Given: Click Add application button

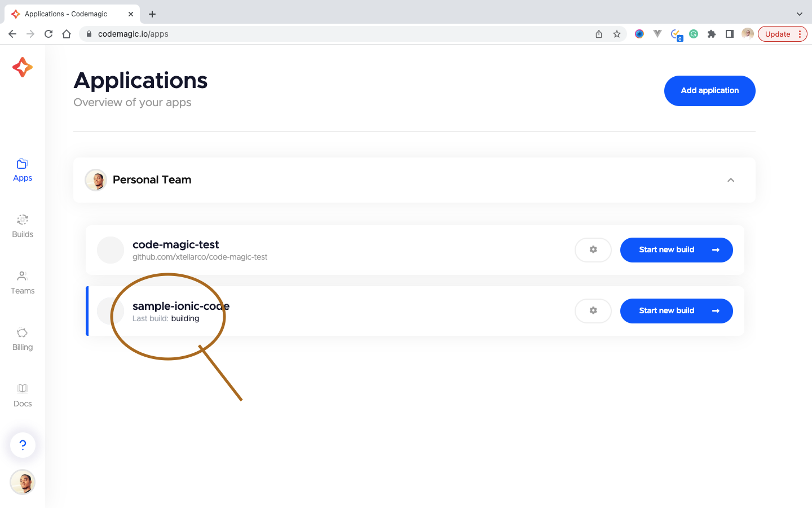Looking at the screenshot, I should [710, 91].
